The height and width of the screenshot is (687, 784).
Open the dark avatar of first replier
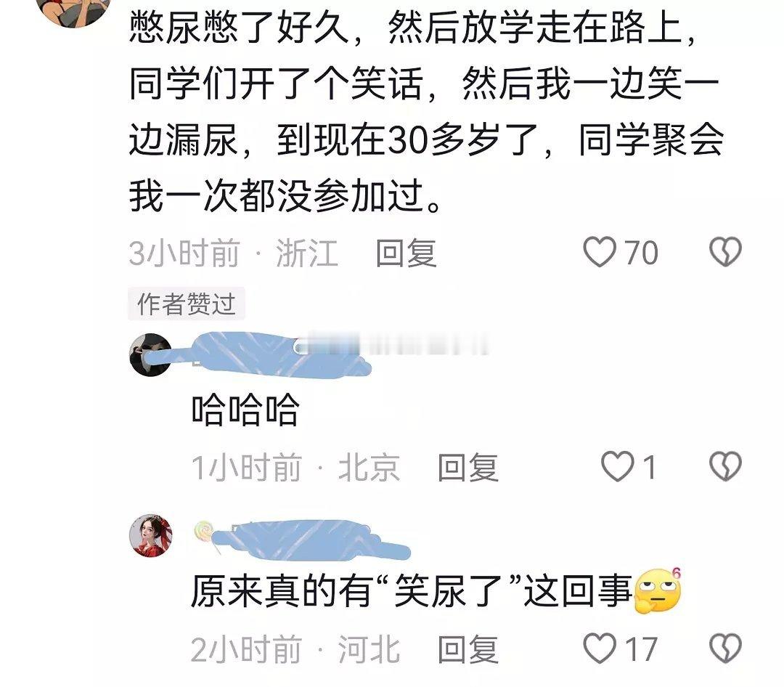(150, 354)
